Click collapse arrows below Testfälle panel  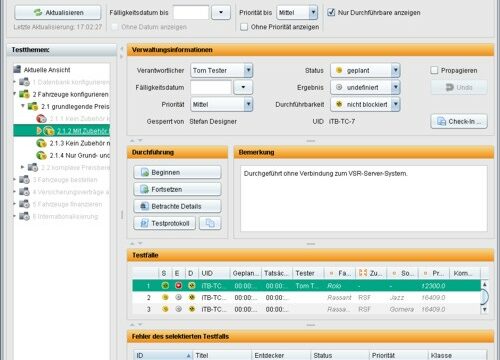tap(136, 324)
